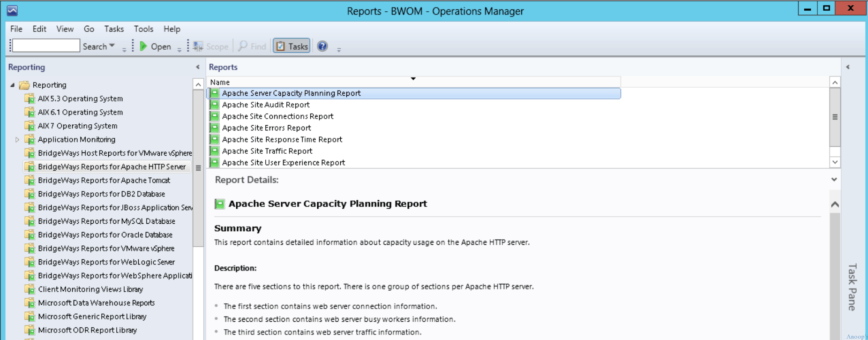Click the reports list scrollbar thumb
The width and height of the screenshot is (868, 340).
pyautogui.click(x=835, y=117)
